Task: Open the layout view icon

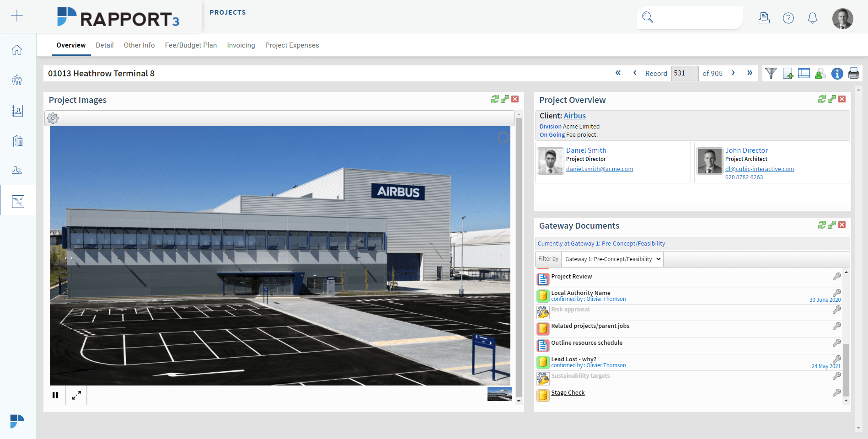Action: click(x=804, y=73)
